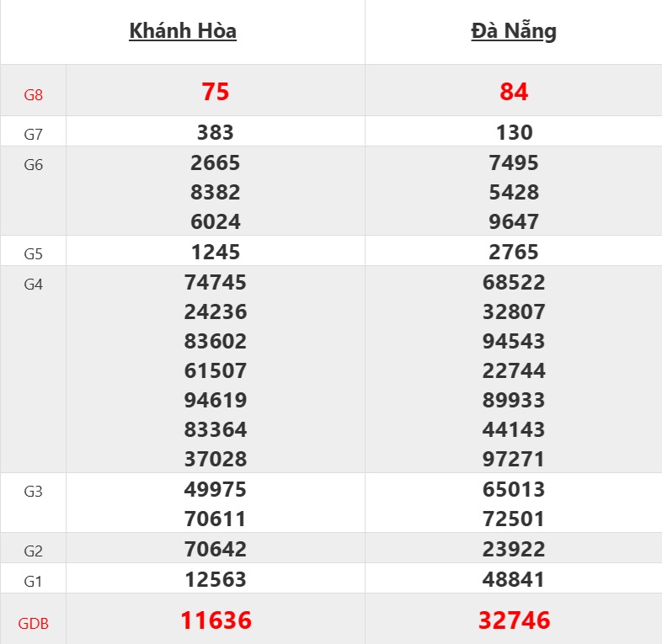Click Khánh Hòa G4 number 61507
This screenshot has height=644, width=662.
(216, 371)
